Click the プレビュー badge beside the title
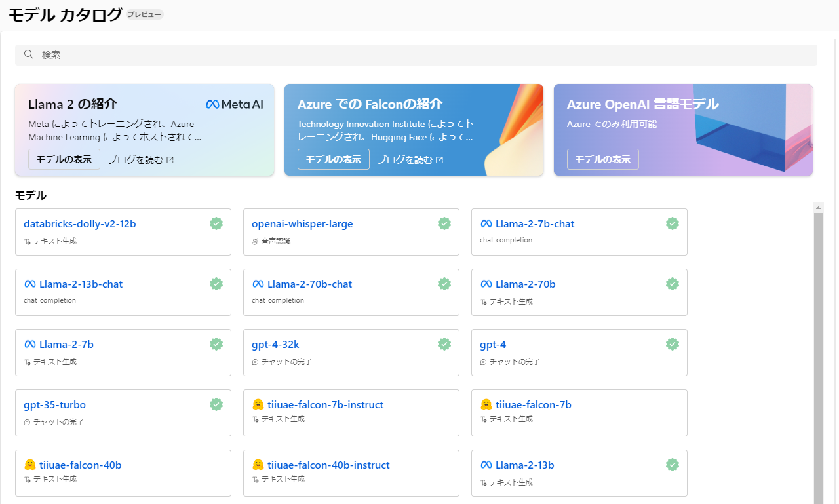Viewport: 839px width, 504px height. [x=144, y=14]
